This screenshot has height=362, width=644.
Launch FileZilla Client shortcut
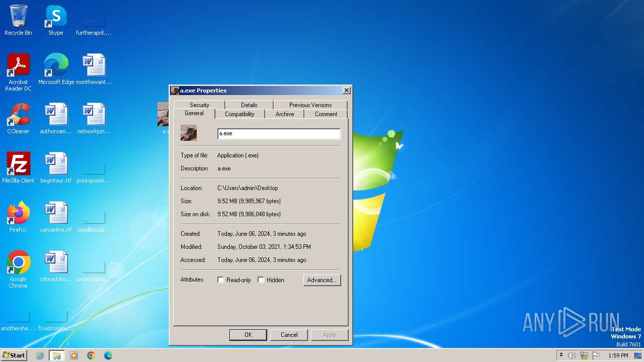point(18,168)
